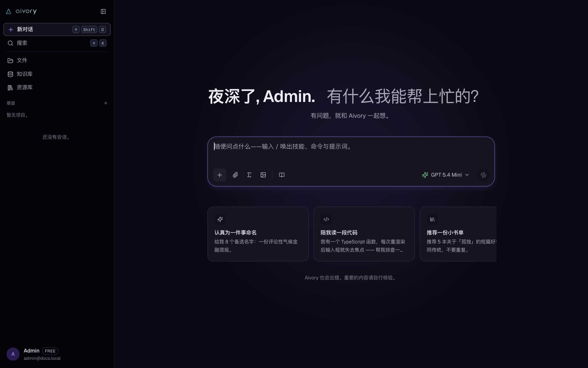Click the admin@docs.local email text
588x368 pixels.
click(42, 358)
